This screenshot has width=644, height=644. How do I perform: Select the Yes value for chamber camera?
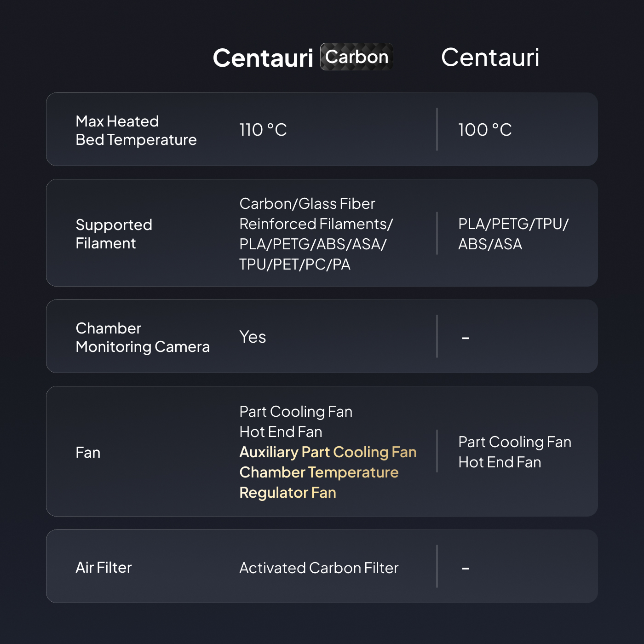point(253,337)
